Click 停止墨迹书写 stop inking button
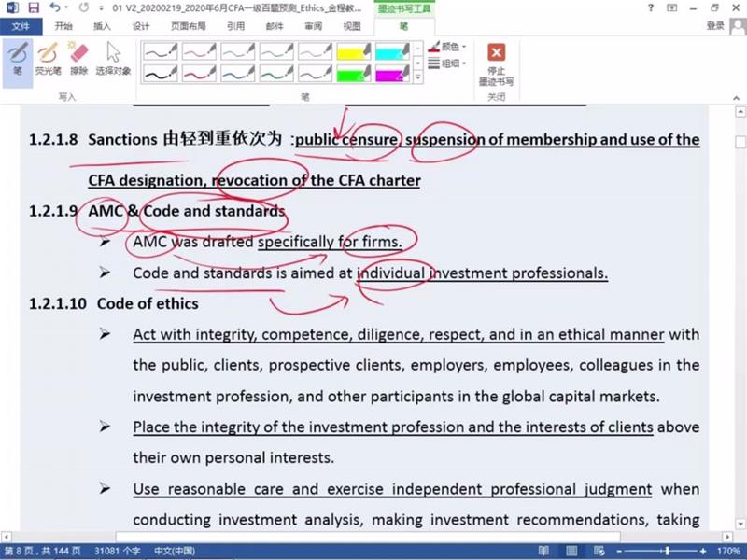This screenshot has height=560, width=747. point(497,63)
